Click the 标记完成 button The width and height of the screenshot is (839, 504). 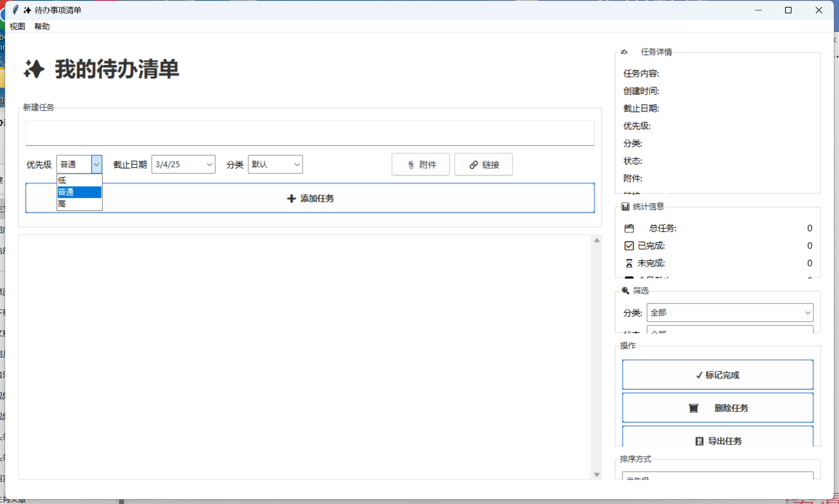click(718, 375)
